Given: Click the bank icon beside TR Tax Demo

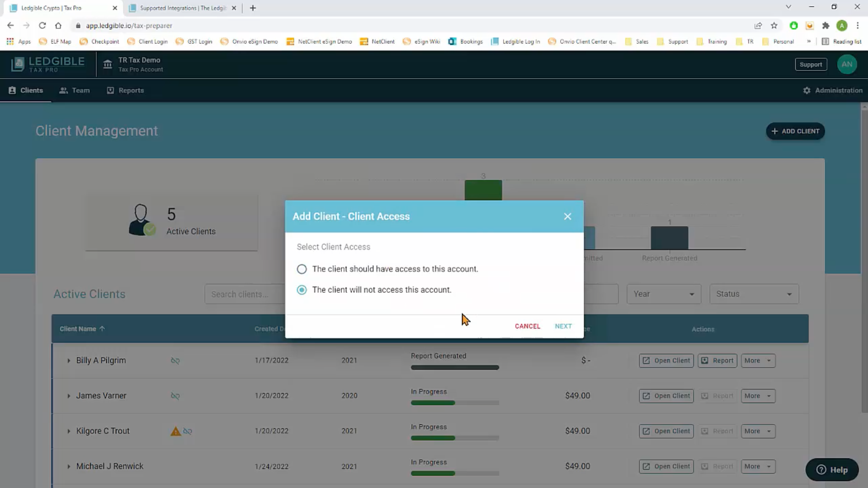Looking at the screenshot, I should (x=108, y=64).
